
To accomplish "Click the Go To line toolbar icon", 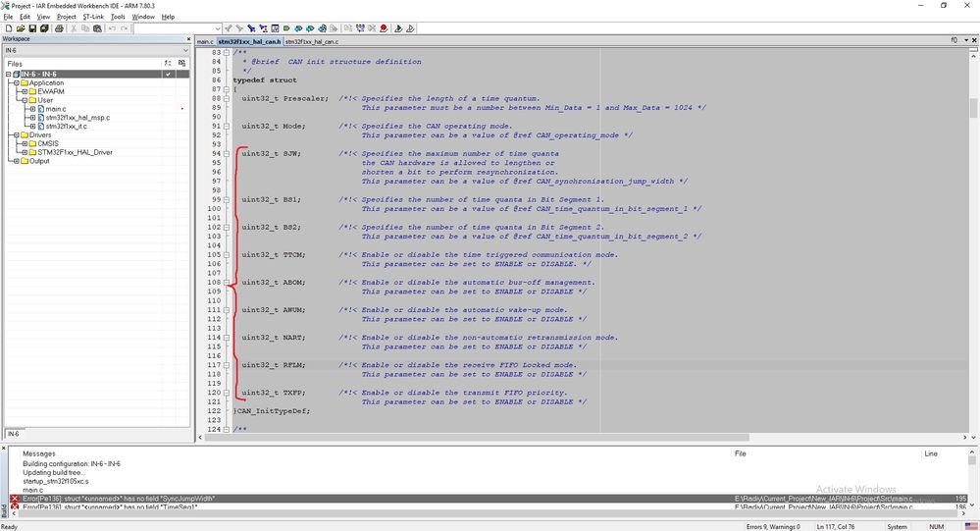I will tap(275, 28).
